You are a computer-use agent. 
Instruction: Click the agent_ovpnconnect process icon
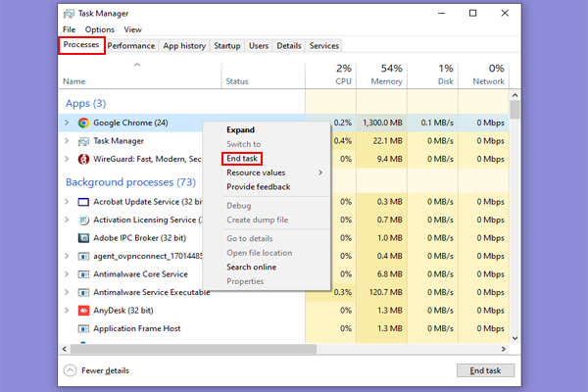83,256
